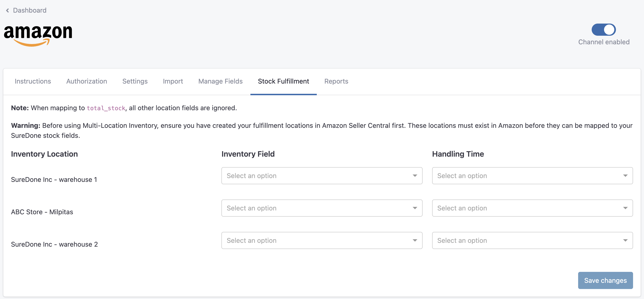Open Handling Time dropdown for warehouse 2
The image size is (644, 299).
point(532,240)
